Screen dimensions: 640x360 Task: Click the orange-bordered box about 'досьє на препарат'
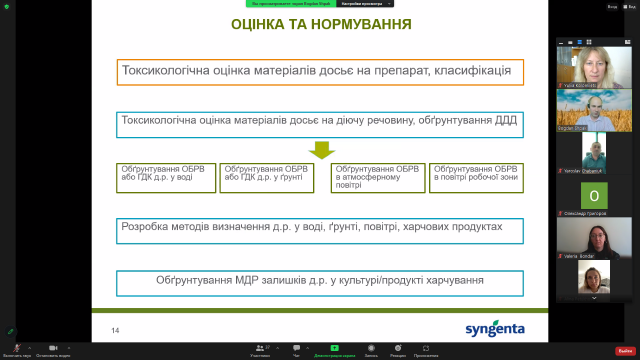(x=320, y=72)
